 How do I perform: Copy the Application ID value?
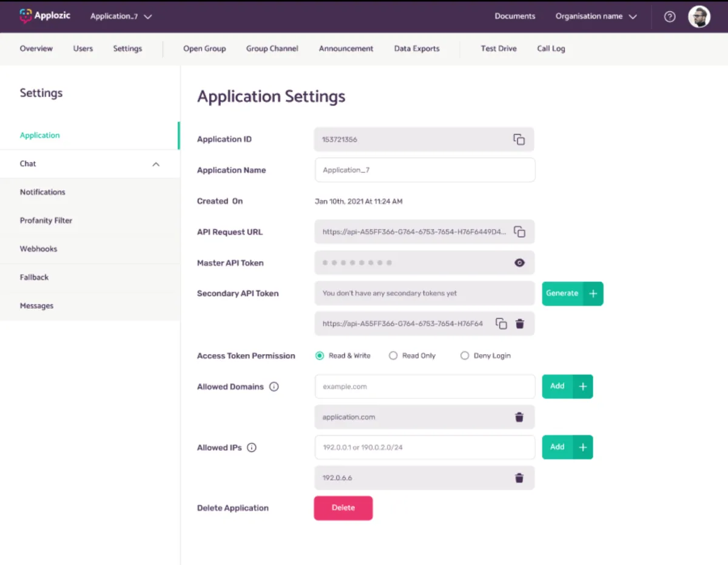519,139
